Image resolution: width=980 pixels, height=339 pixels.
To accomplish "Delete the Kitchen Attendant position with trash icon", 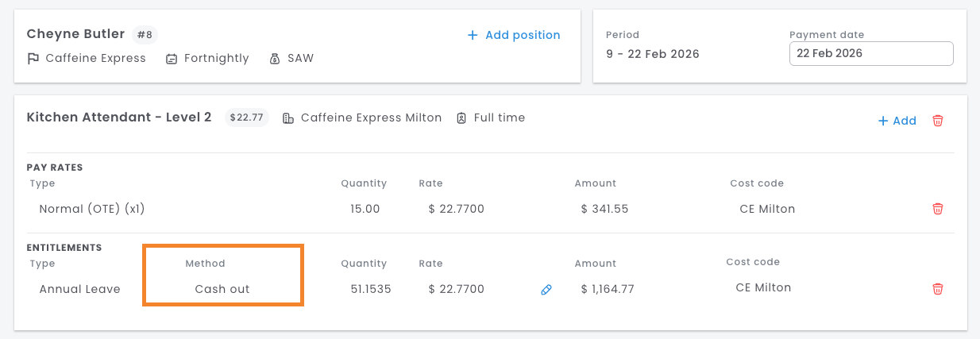I will pos(938,121).
